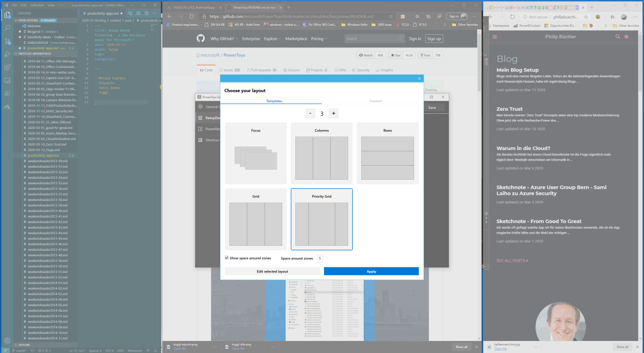Switch to the Custom tab in layout chooser
Image resolution: width=644 pixels, height=353 pixels.
pyautogui.click(x=376, y=101)
